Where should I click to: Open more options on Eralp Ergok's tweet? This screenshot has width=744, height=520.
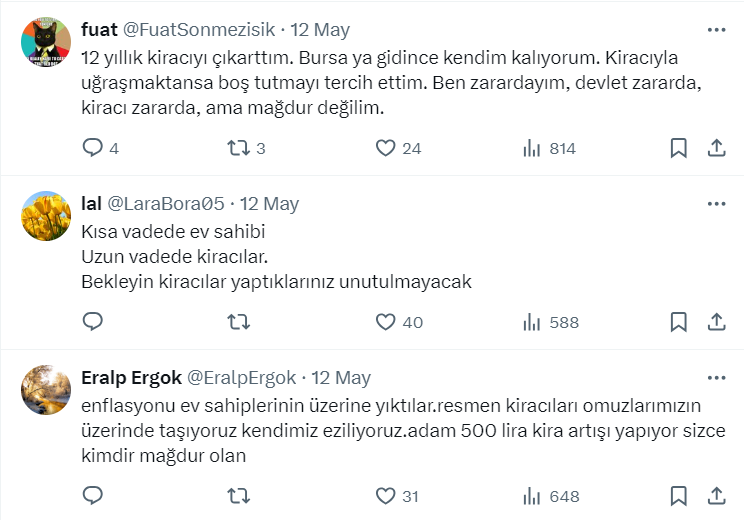coord(716,378)
